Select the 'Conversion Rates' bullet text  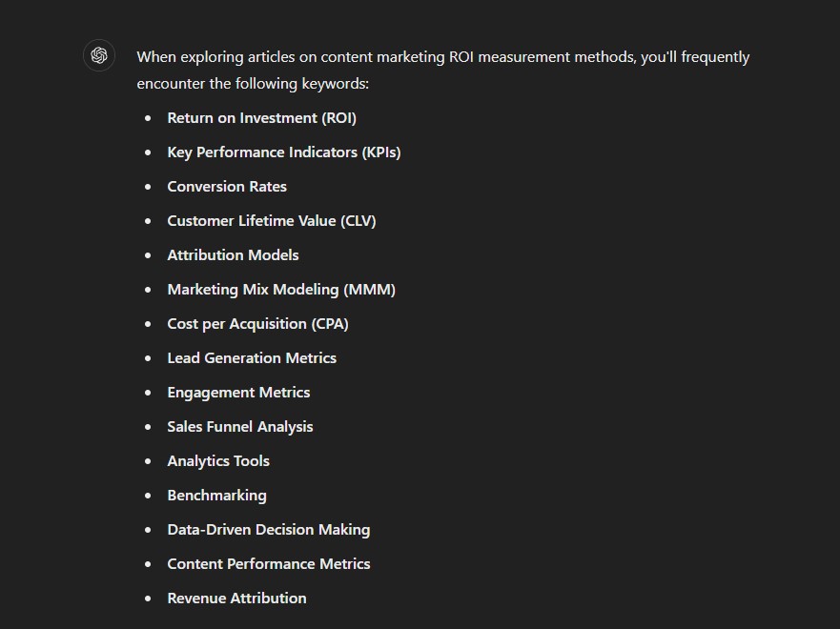(x=227, y=186)
